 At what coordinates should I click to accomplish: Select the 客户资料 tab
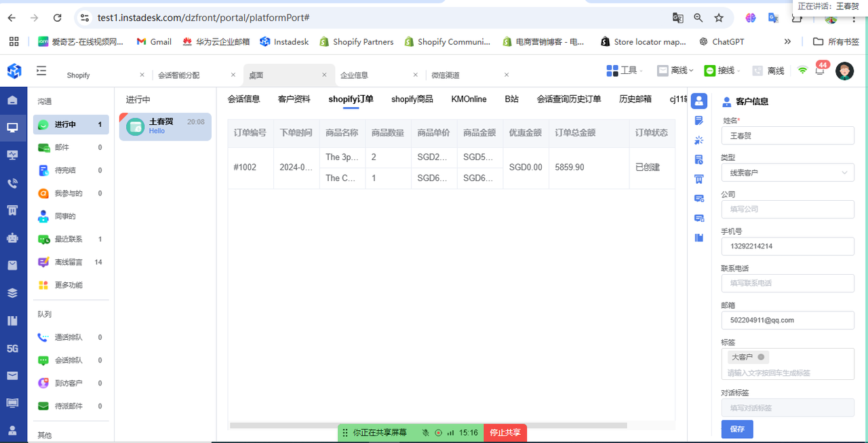coord(294,99)
